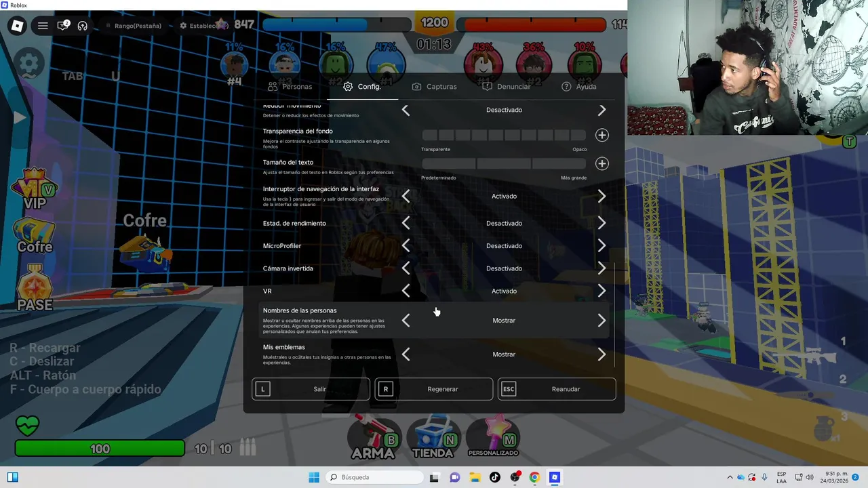This screenshot has height=488, width=868.
Task: Switch to the Personas tab
Action: 290,87
